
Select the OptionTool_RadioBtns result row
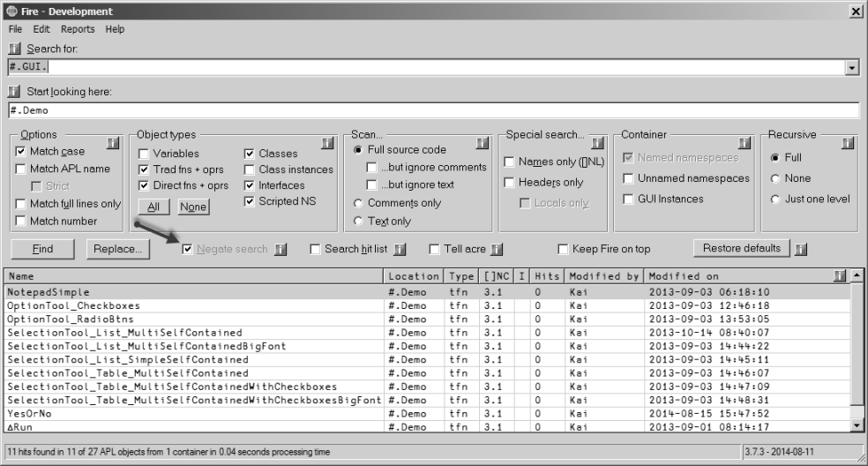[427, 319]
